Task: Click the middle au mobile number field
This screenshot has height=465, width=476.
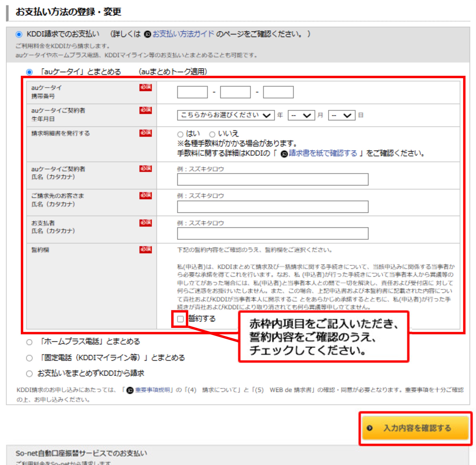Action: coord(235,92)
